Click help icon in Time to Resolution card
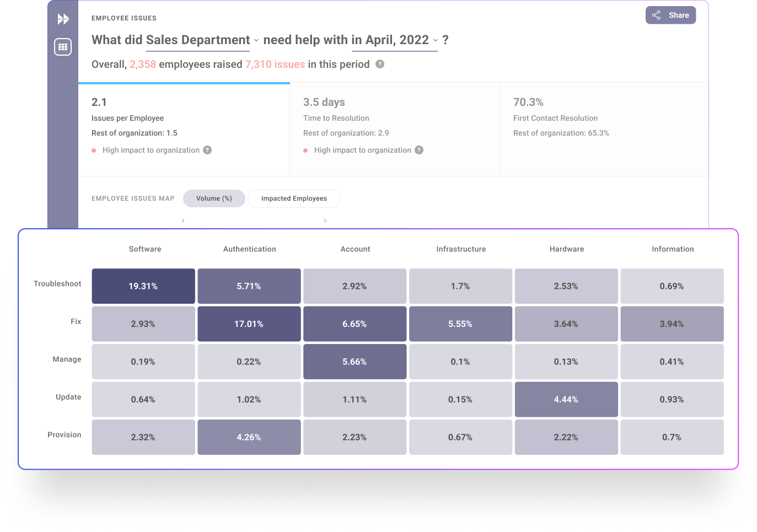 [x=419, y=150]
